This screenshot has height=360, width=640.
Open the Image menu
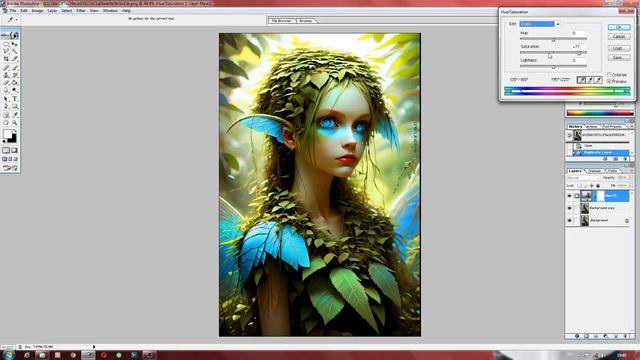(x=37, y=11)
